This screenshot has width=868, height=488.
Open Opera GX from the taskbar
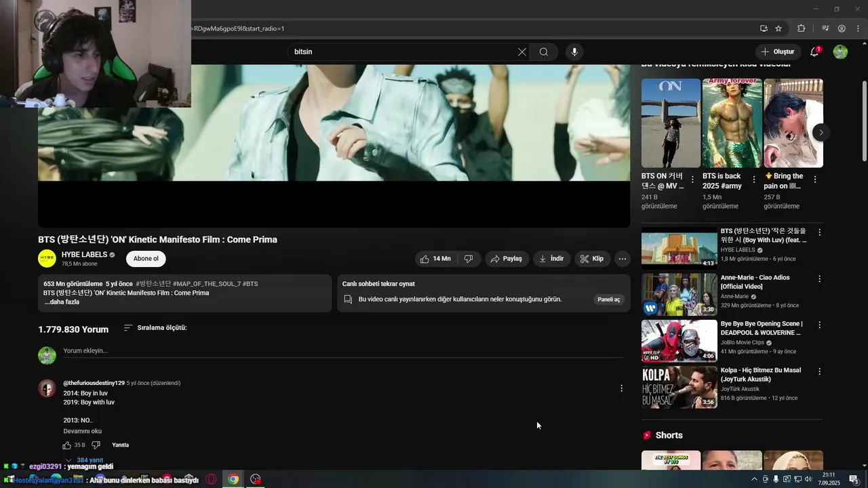click(x=212, y=479)
